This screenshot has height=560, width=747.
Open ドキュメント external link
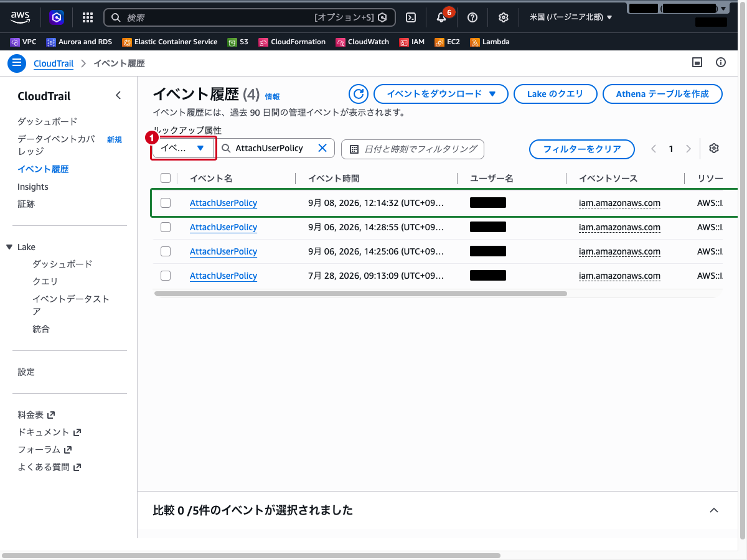49,432
